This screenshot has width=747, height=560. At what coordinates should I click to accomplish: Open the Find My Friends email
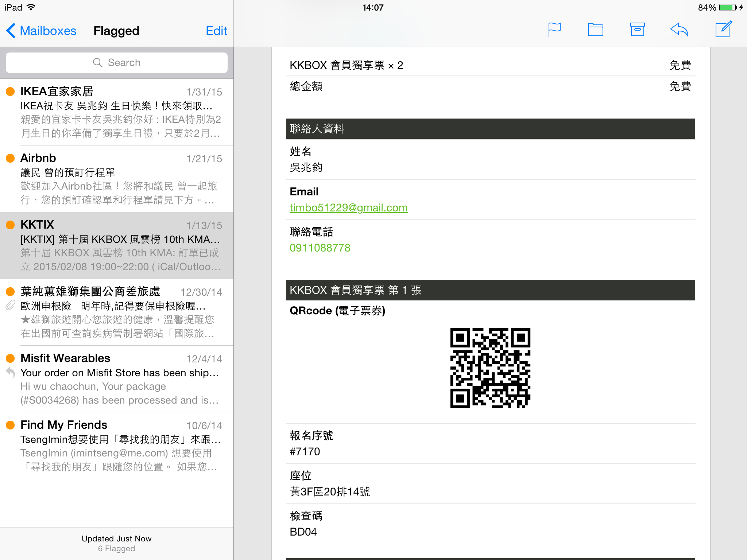[x=117, y=446]
